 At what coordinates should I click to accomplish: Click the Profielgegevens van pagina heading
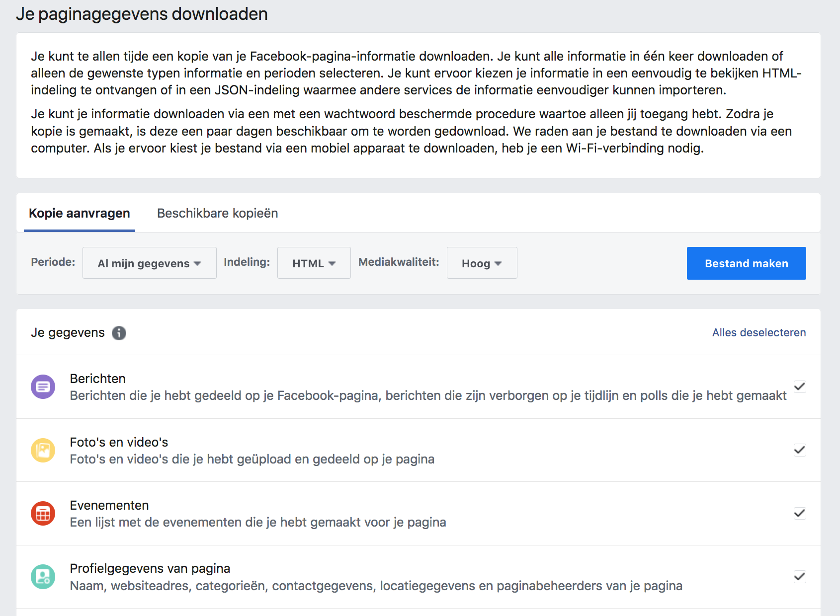(x=150, y=568)
